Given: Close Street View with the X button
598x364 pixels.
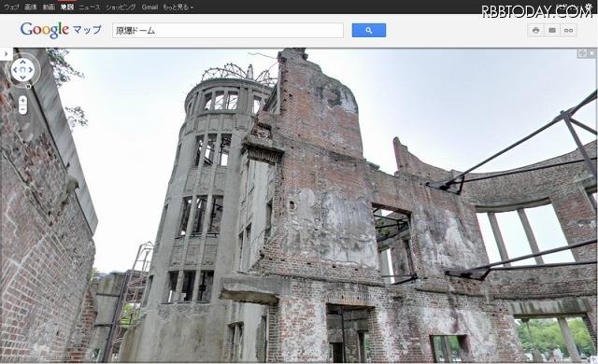Looking at the screenshot, I should (591, 53).
